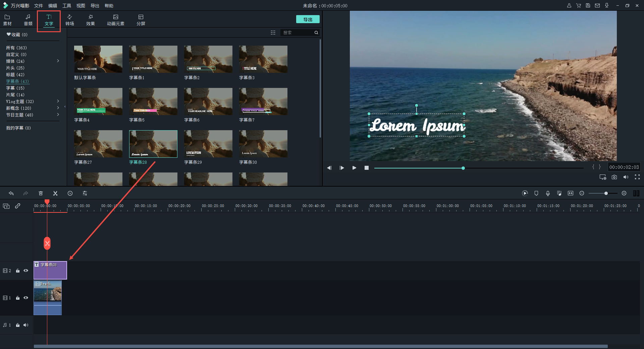644x349 pixels.
Task: Mute audio track 1 speaker icon
Action: point(26,325)
